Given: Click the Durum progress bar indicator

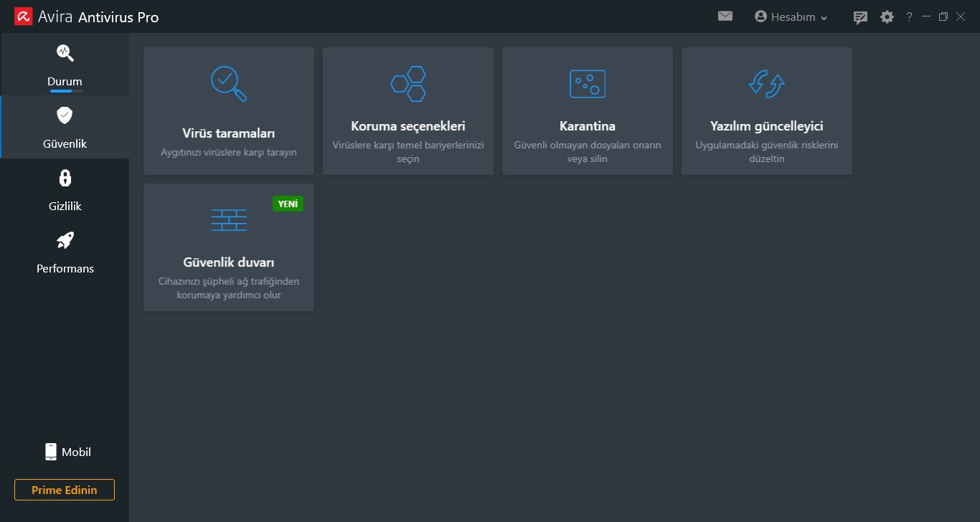Looking at the screenshot, I should (x=66, y=91).
